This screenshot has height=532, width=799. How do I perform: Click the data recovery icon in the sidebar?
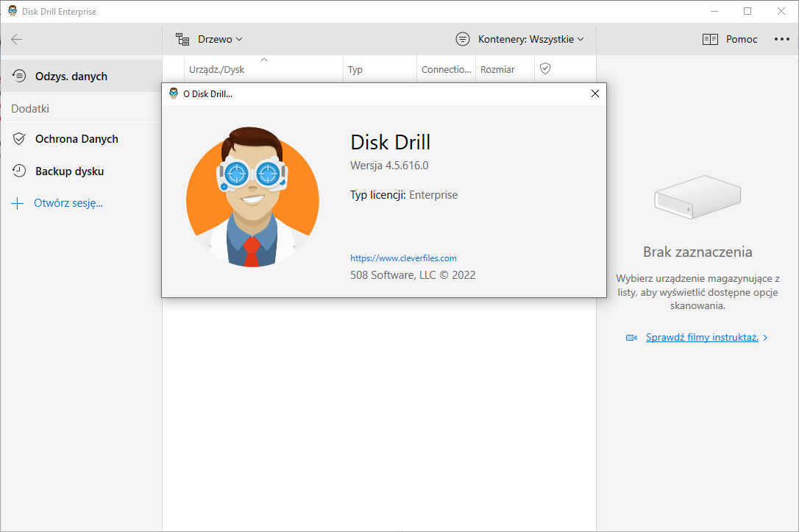click(19, 76)
